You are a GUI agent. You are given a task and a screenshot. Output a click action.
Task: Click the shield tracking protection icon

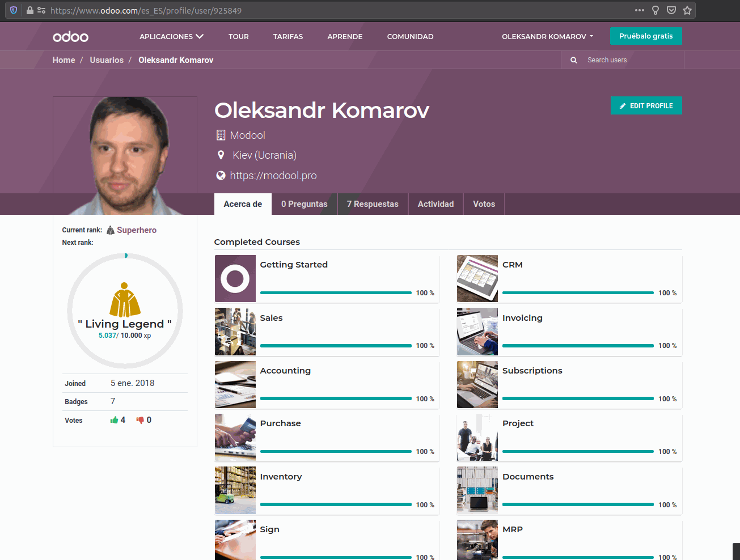pyautogui.click(x=14, y=10)
